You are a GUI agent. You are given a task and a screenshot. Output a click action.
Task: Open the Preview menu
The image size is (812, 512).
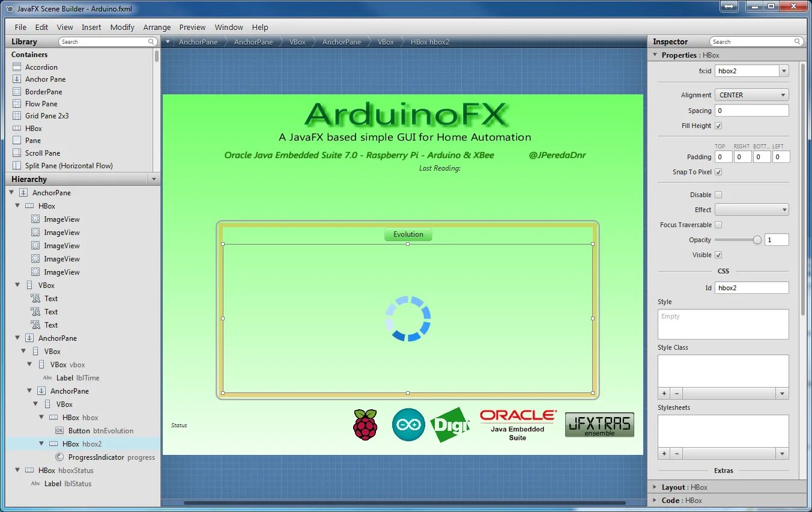tap(192, 27)
